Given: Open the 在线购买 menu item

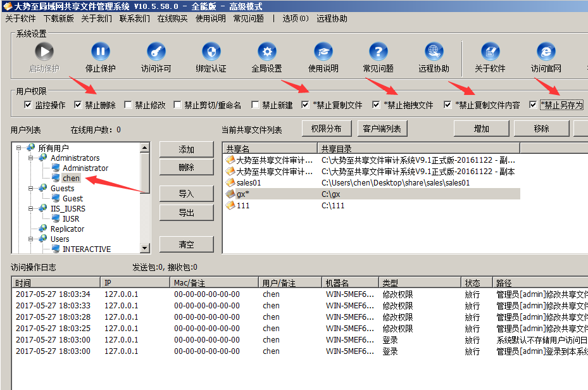Looking at the screenshot, I should click(172, 18).
